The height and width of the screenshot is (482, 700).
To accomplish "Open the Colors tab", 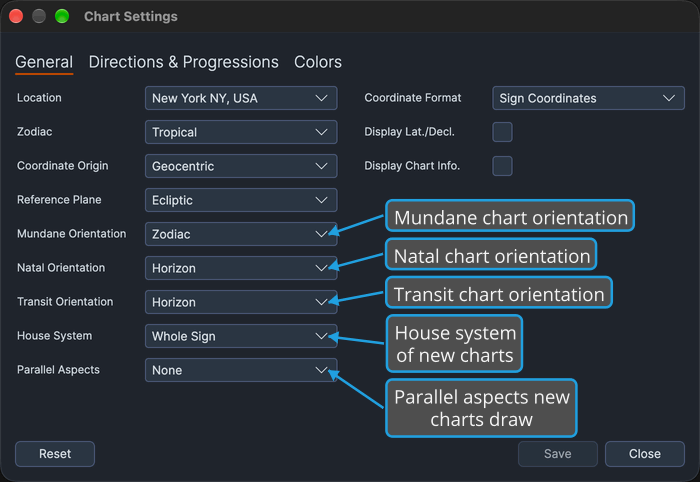I will click(318, 62).
